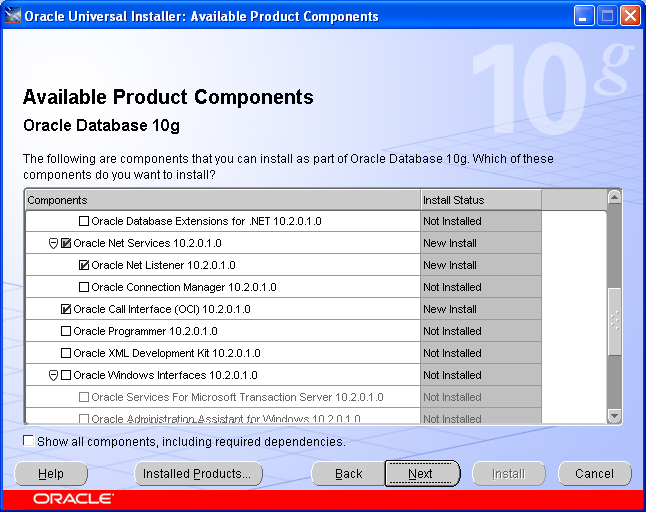646x512 pixels.
Task: Uncheck Oracle Net Services 10.2.0.1.0 checkbox
Action: point(66,243)
